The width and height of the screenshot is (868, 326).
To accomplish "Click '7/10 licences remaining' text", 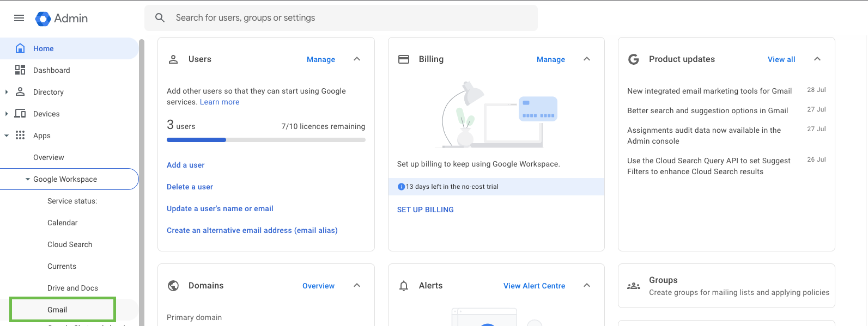I will 323,126.
